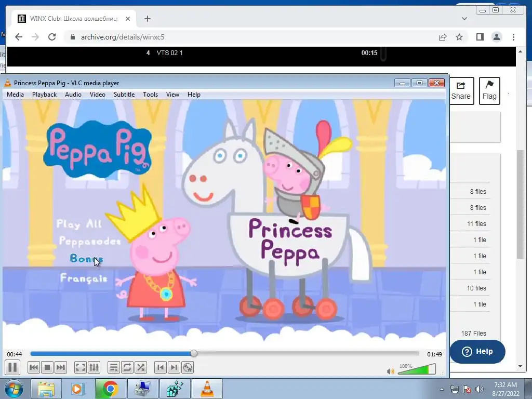Open the 187 Files link
Image resolution: width=532 pixels, height=399 pixels.
pyautogui.click(x=474, y=333)
